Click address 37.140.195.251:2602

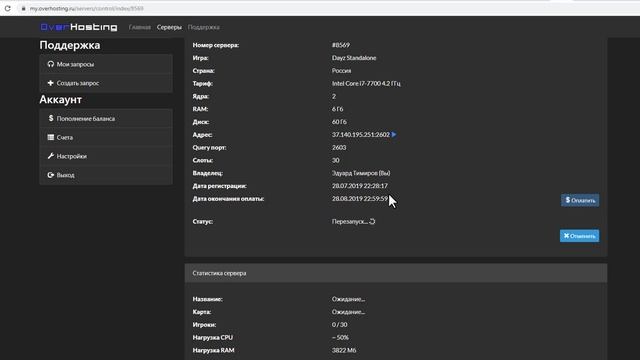[361, 135]
